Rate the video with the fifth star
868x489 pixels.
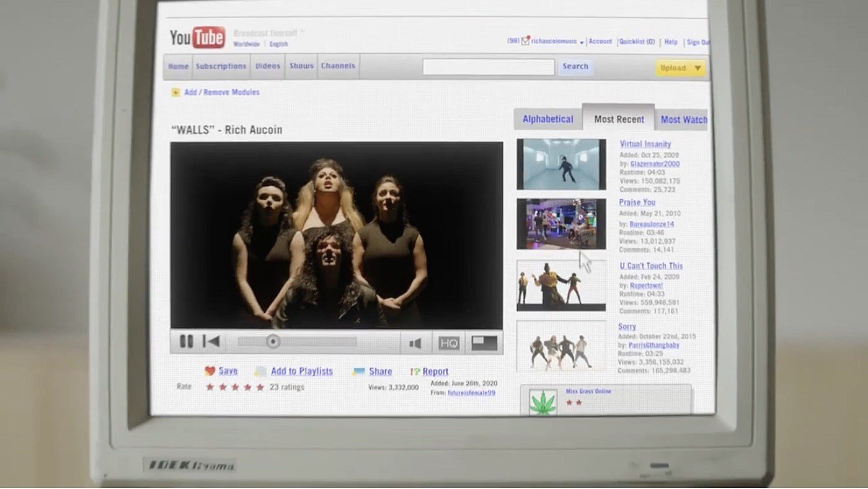click(260, 387)
